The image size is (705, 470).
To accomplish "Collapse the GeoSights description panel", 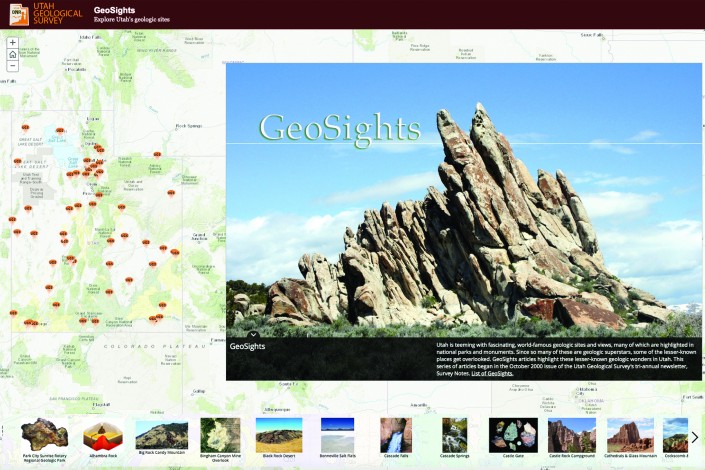I will (x=254, y=334).
